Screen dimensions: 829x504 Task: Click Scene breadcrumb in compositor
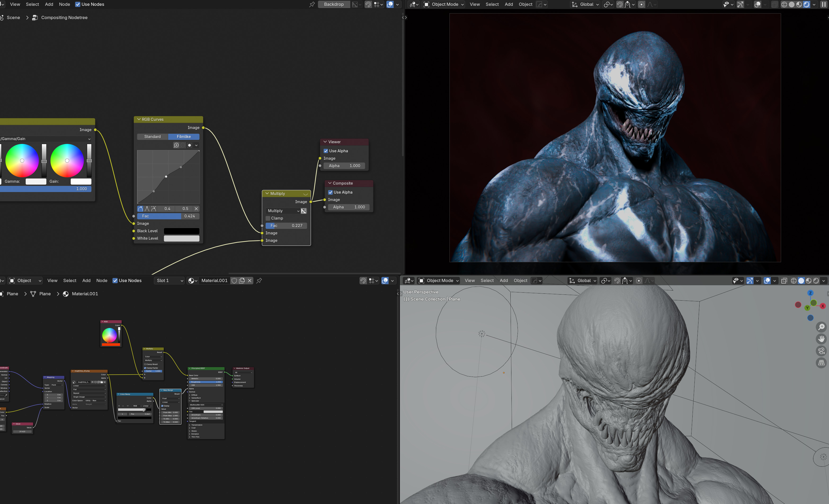click(x=13, y=17)
